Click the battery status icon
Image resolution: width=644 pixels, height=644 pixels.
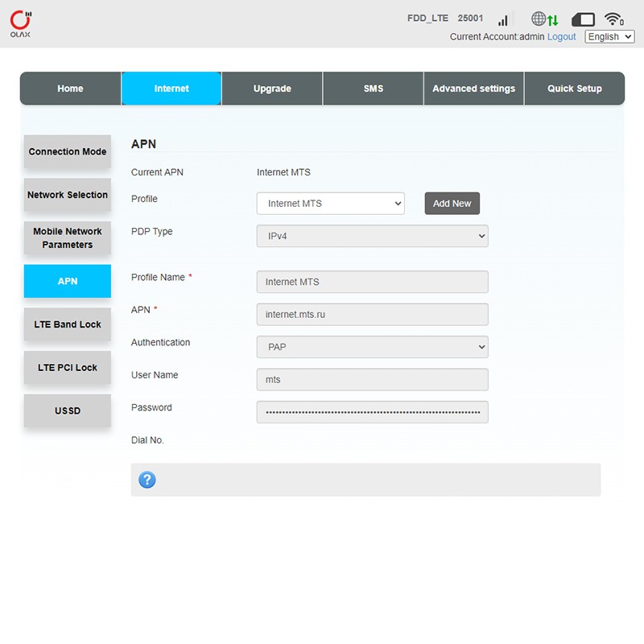click(583, 19)
